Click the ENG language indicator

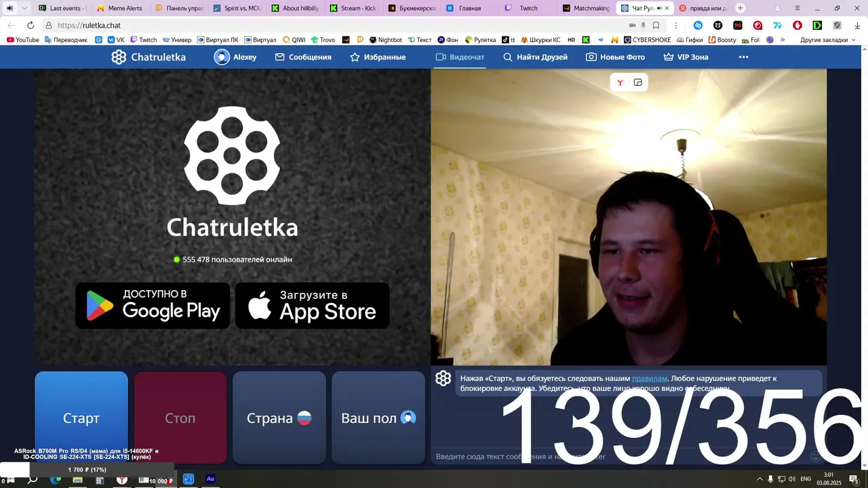(x=806, y=479)
